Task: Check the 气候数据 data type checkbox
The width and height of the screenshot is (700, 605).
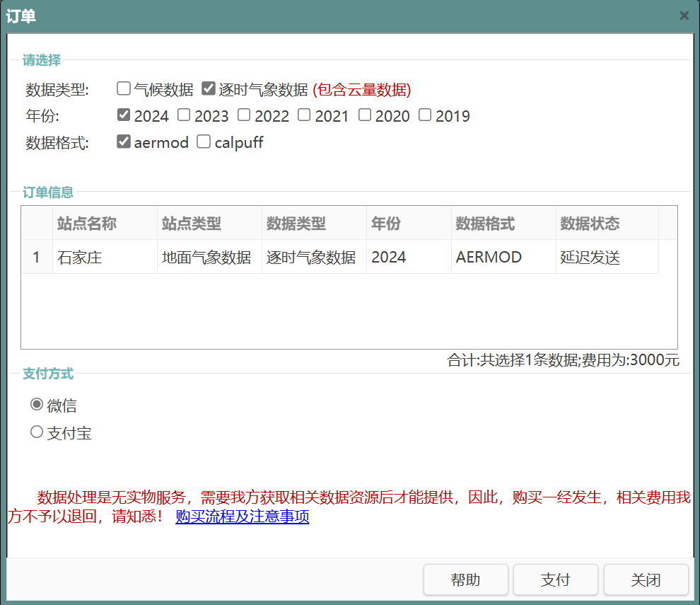Action: tap(124, 89)
